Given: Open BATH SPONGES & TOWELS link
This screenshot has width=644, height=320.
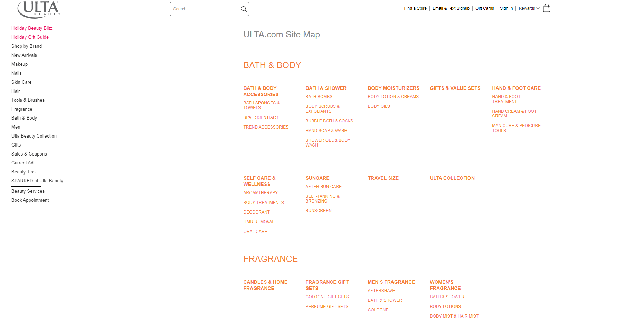Looking at the screenshot, I should pyautogui.click(x=262, y=105).
